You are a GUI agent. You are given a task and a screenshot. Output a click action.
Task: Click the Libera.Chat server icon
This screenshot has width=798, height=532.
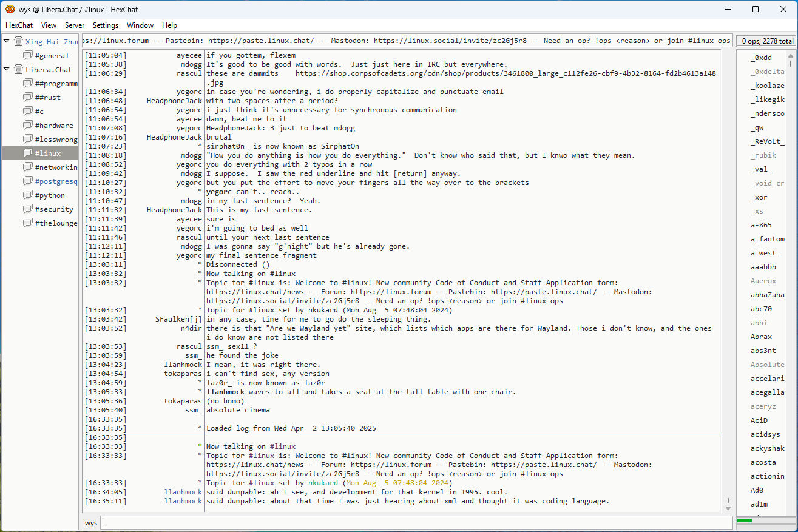coord(18,70)
